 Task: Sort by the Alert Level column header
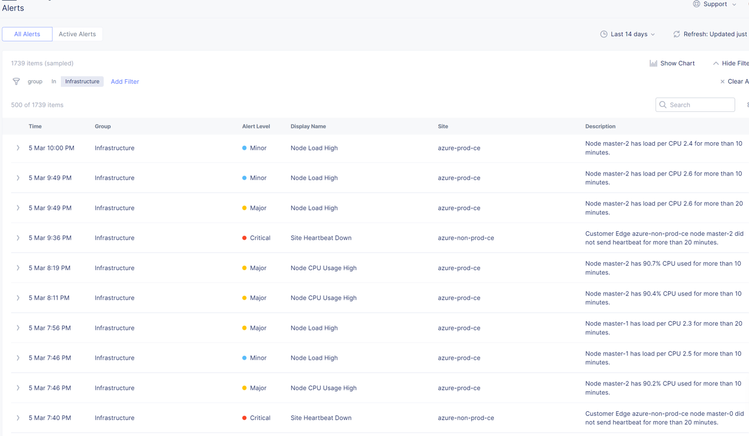tap(256, 127)
